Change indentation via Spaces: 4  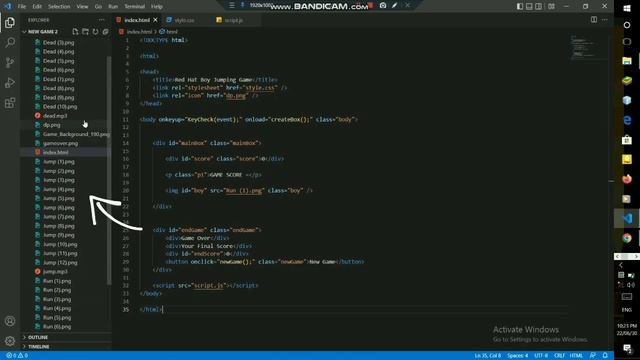(518, 356)
